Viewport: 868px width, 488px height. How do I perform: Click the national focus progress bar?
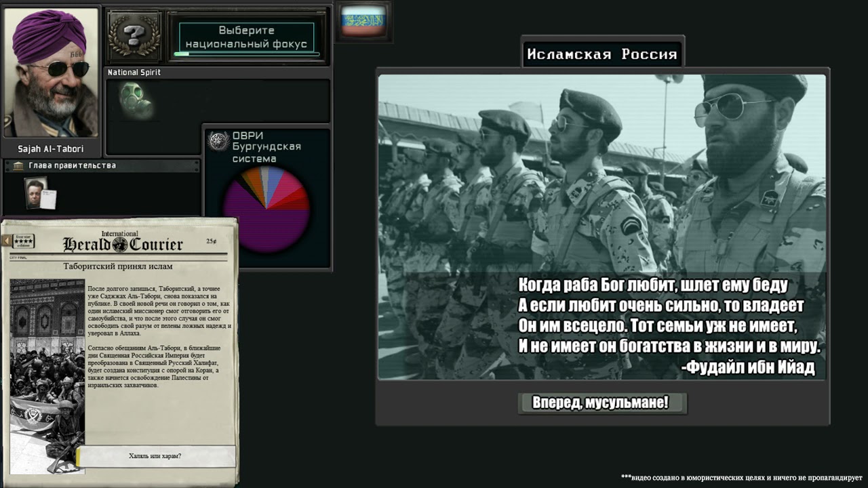247,54
